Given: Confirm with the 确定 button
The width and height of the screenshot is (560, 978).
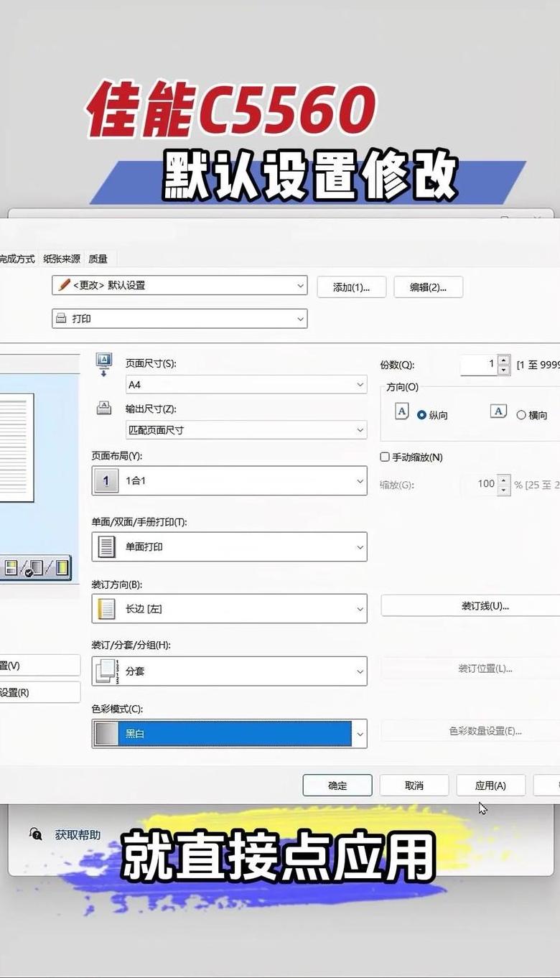Looking at the screenshot, I should [337, 785].
